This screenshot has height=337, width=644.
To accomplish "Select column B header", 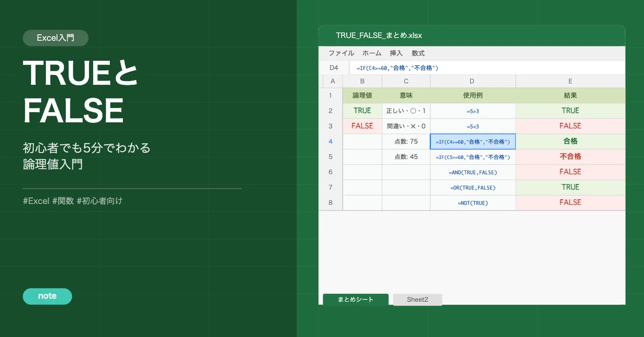I will 362,81.
